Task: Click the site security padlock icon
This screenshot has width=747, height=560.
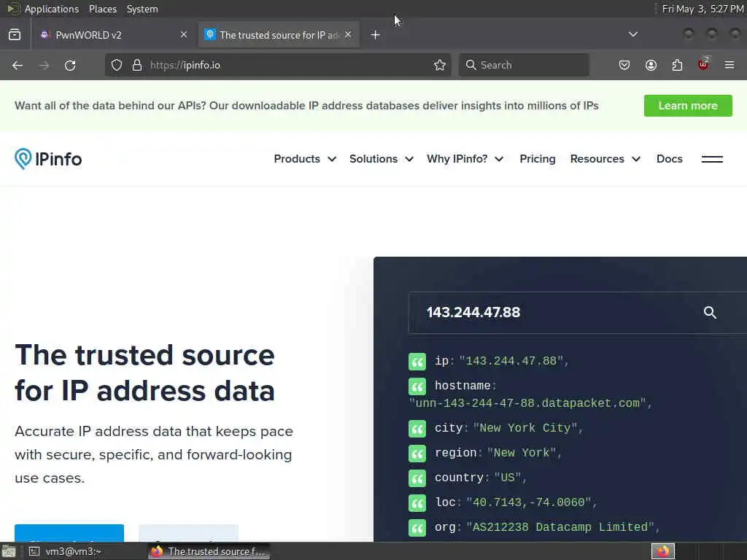Action: [137, 65]
